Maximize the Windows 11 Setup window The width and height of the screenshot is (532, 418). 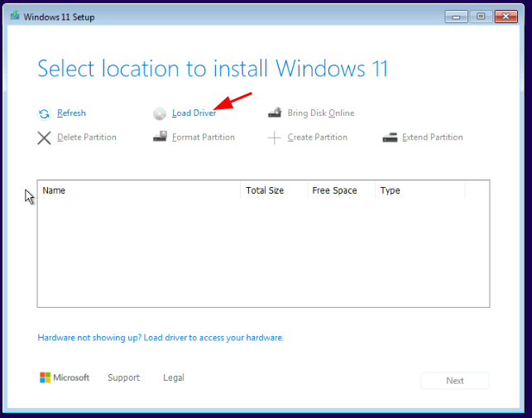(x=481, y=17)
